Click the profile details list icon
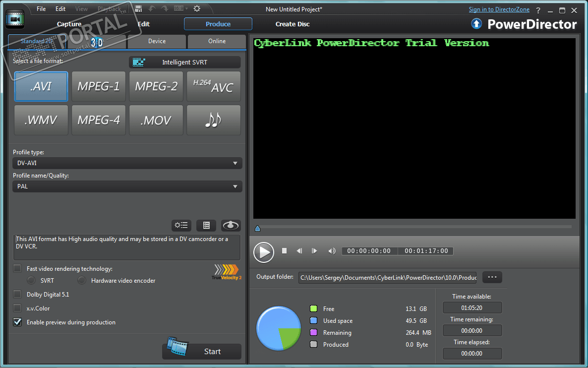 [x=206, y=226]
